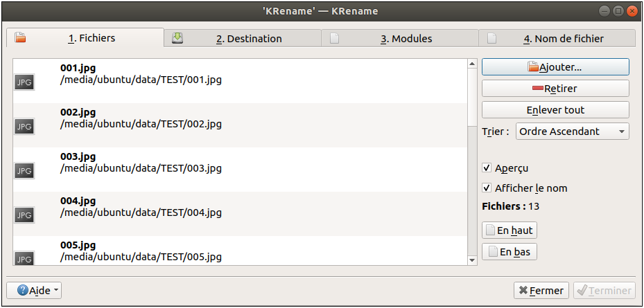Click the file list vertical scrollbar handle
The width and height of the screenshot is (644, 308).
(x=472, y=97)
